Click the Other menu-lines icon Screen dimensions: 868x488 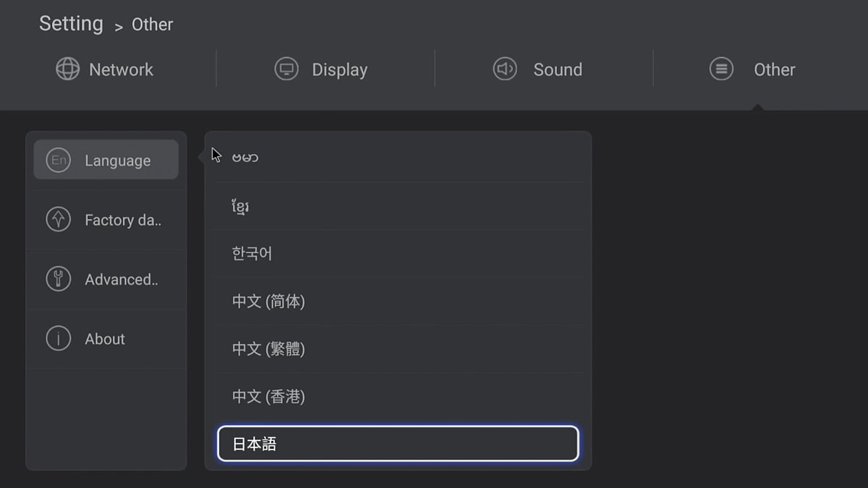[x=721, y=69]
